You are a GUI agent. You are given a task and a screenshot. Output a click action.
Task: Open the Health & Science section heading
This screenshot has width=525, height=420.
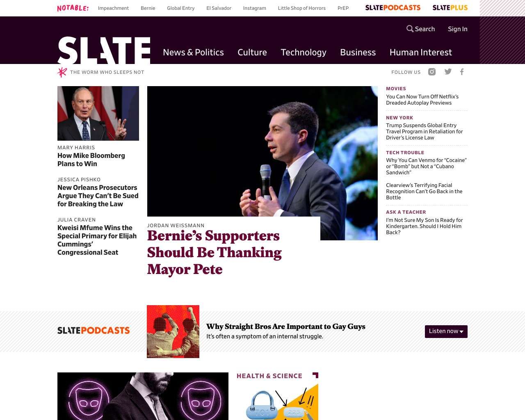pos(269,376)
